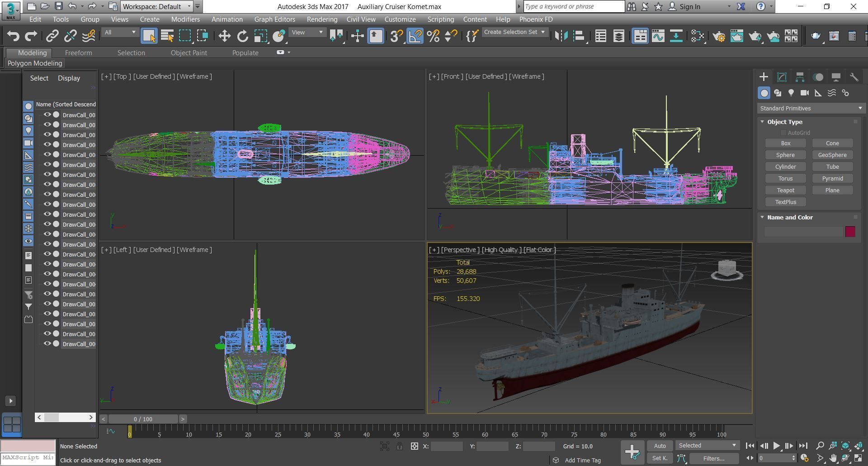
Task: Switch to the Motion panel
Action: (818, 77)
